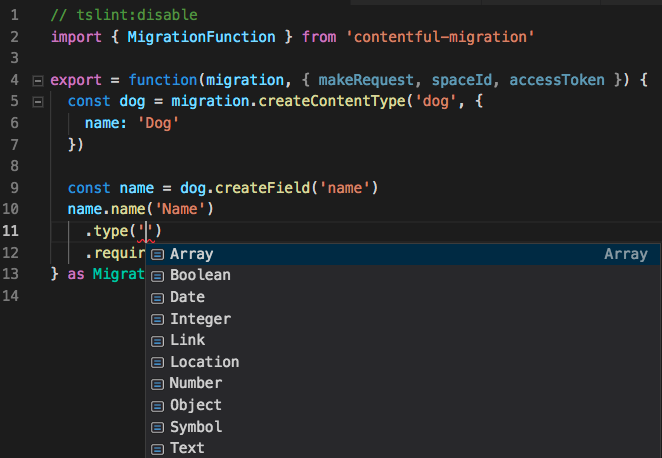Place cursor inside the type('') string
The height and width of the screenshot is (458, 662).
click(x=145, y=232)
